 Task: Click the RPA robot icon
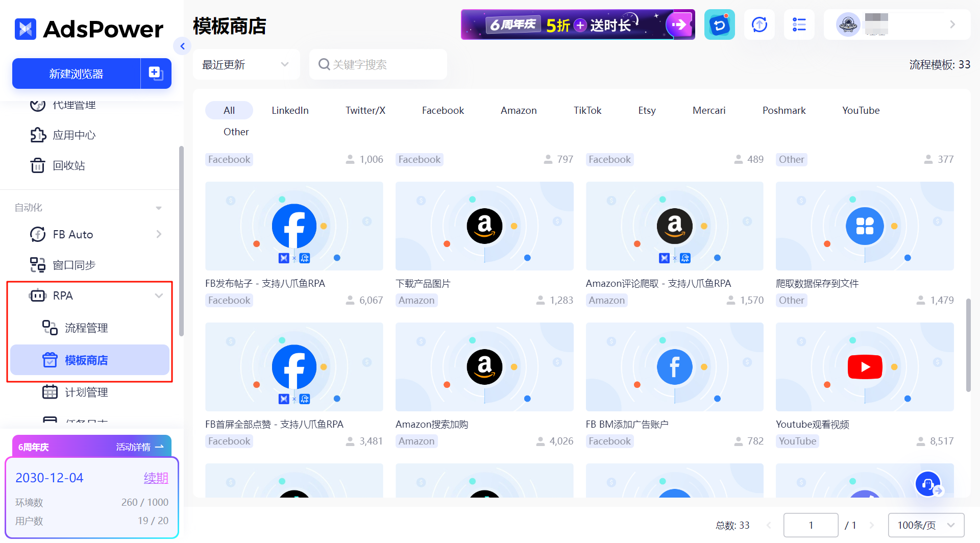coord(38,295)
